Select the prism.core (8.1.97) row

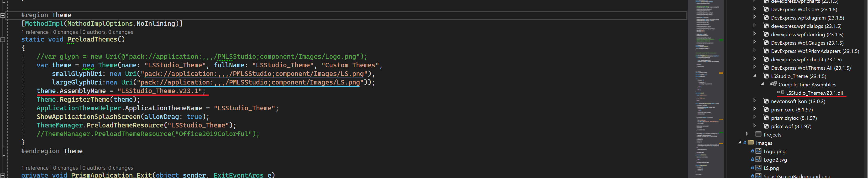pyautogui.click(x=792, y=110)
